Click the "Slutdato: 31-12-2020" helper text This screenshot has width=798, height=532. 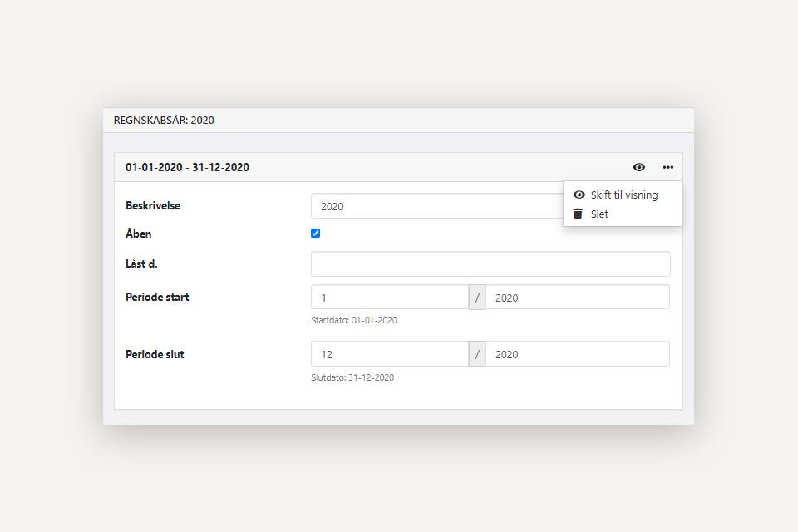(352, 377)
